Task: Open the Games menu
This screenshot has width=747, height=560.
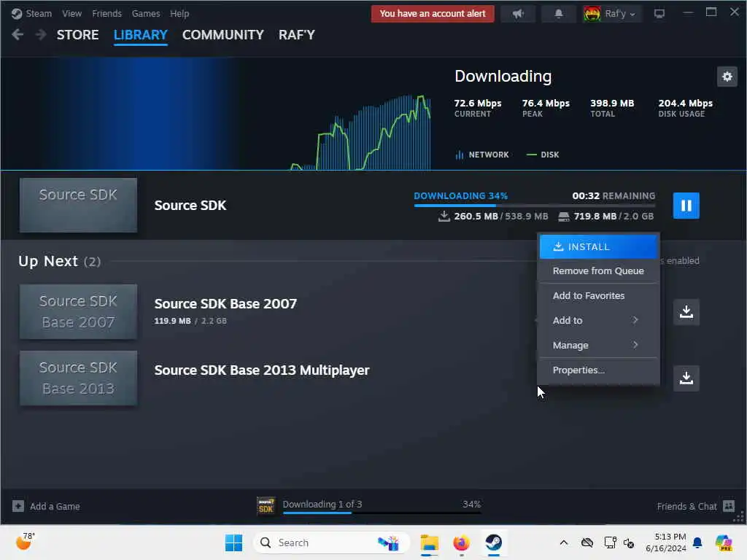Action: click(x=146, y=14)
